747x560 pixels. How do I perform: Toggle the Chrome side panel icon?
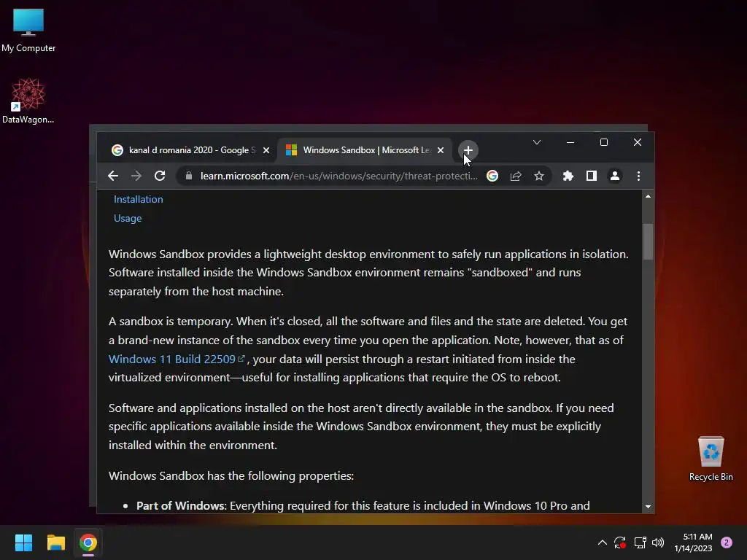coord(591,176)
